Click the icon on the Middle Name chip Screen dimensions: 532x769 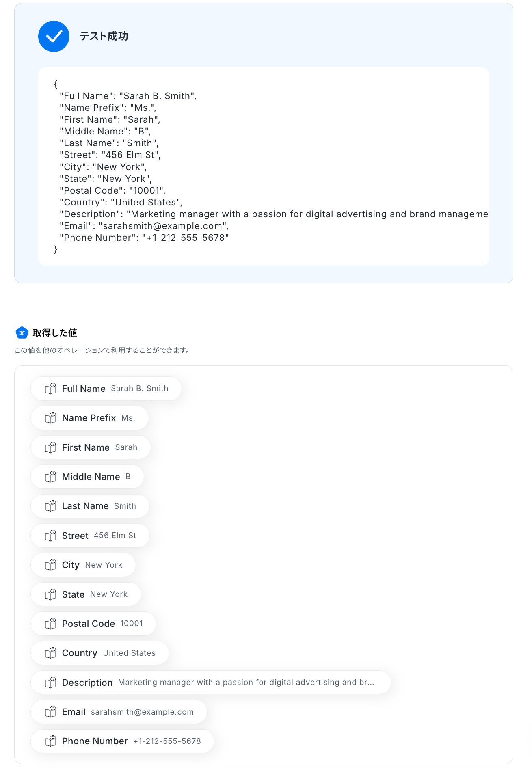[x=50, y=477]
